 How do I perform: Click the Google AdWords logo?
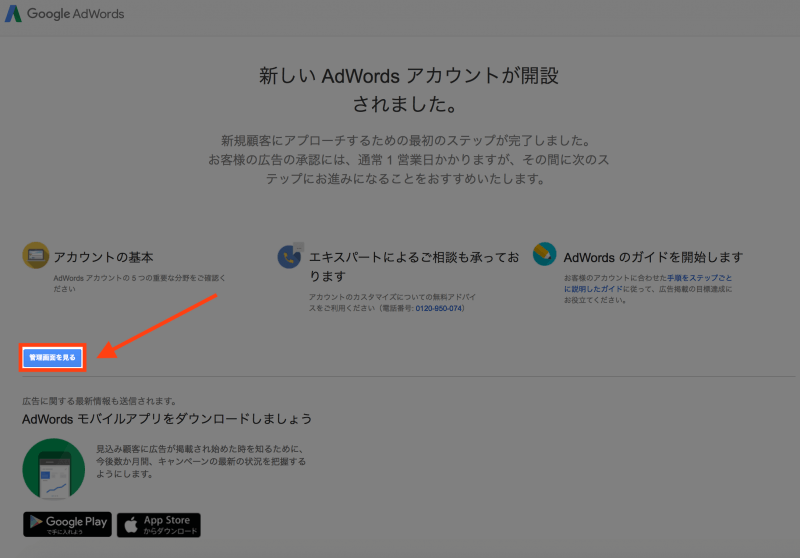click(65, 14)
